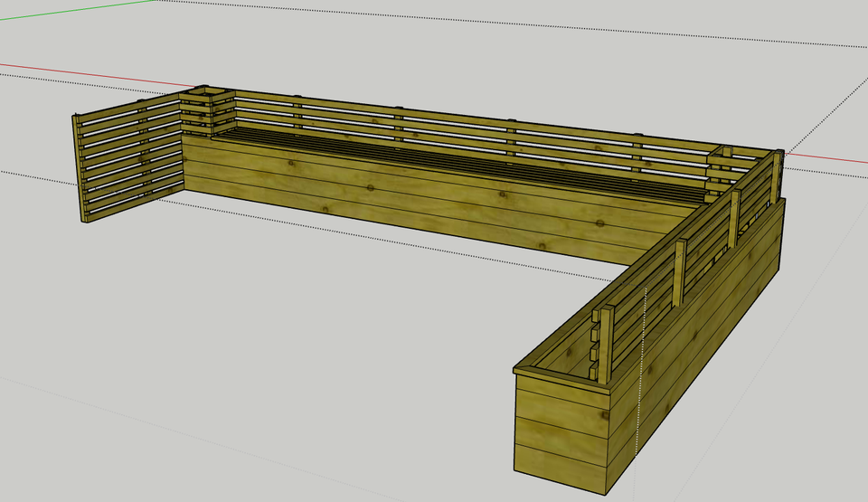Click the green axis line
Viewport: 868px width, 502px height.
click(x=78, y=9)
